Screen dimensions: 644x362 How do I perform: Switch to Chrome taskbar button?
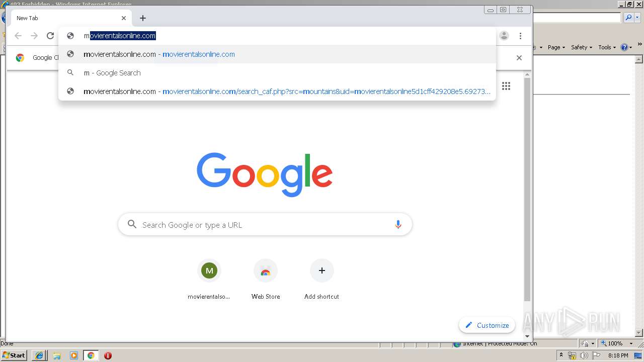coord(91,355)
